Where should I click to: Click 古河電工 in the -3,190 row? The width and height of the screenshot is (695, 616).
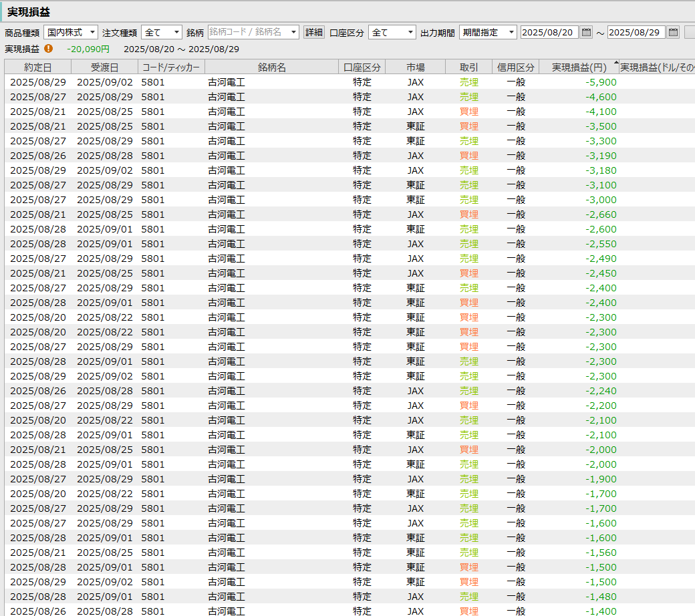coord(227,156)
